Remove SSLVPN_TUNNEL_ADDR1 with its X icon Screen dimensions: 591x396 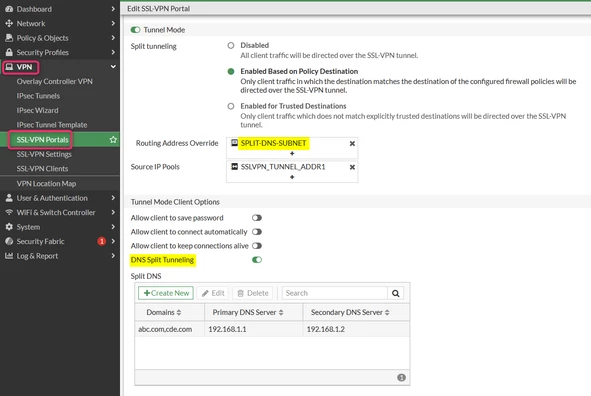352,167
